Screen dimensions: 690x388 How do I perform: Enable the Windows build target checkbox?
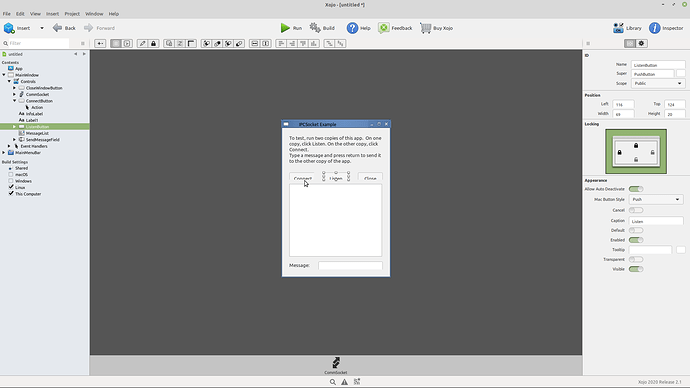pyautogui.click(x=11, y=181)
